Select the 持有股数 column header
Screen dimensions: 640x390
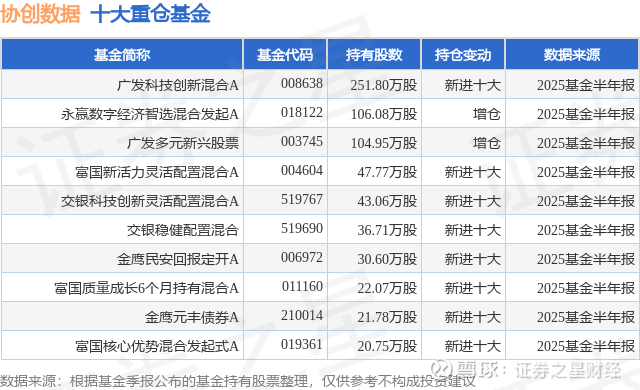[374, 55]
